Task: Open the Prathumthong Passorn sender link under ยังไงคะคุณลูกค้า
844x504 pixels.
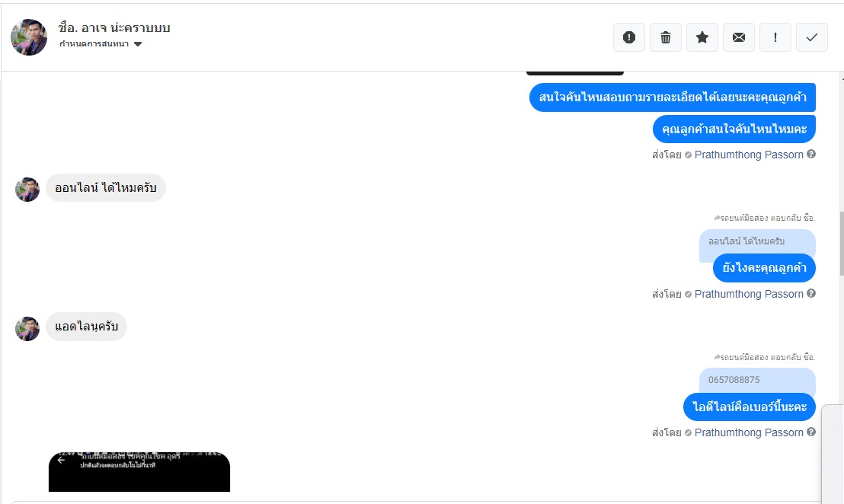Action: 749,294
